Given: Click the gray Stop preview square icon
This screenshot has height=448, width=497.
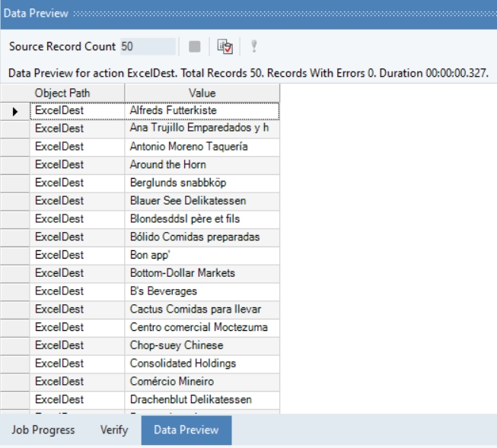Looking at the screenshot, I should point(194,46).
